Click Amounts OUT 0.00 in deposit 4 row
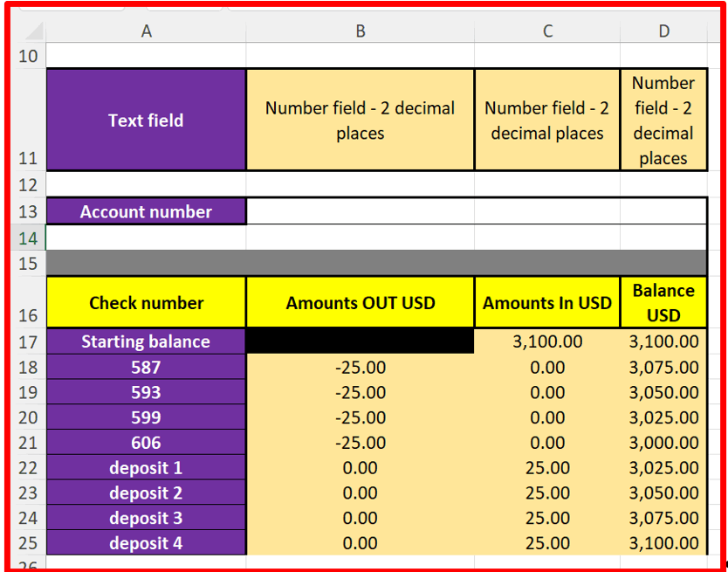The height and width of the screenshot is (572, 728). [x=361, y=542]
